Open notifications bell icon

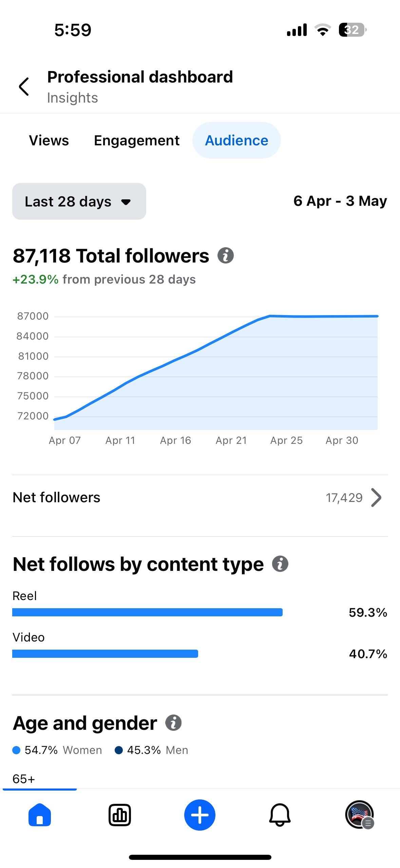coord(280,815)
